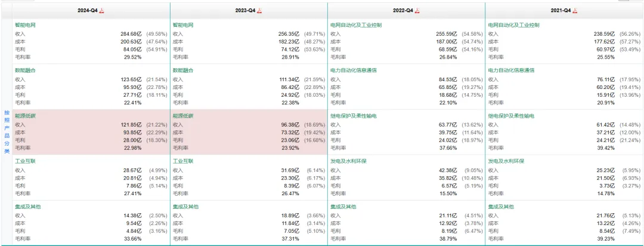Click highlighted 能源低碳 under 2023-Q4
The height and width of the screenshot is (246, 644).
(x=183, y=116)
